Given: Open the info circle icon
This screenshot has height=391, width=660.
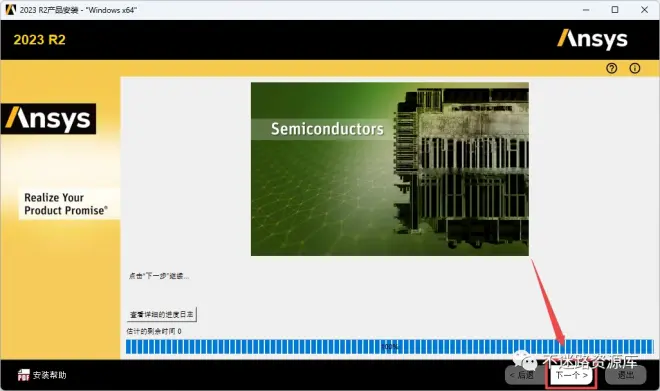Looking at the screenshot, I should pyautogui.click(x=635, y=68).
